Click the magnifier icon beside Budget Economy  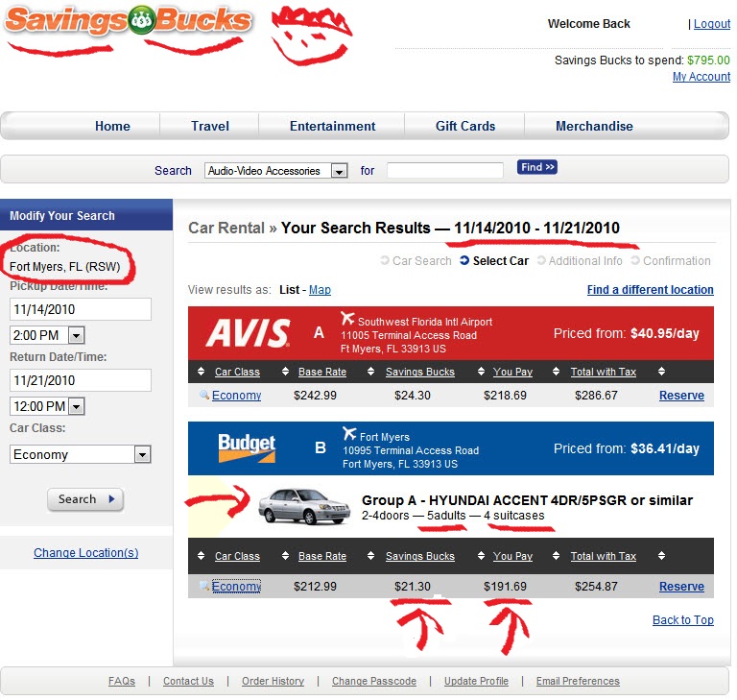[x=204, y=586]
